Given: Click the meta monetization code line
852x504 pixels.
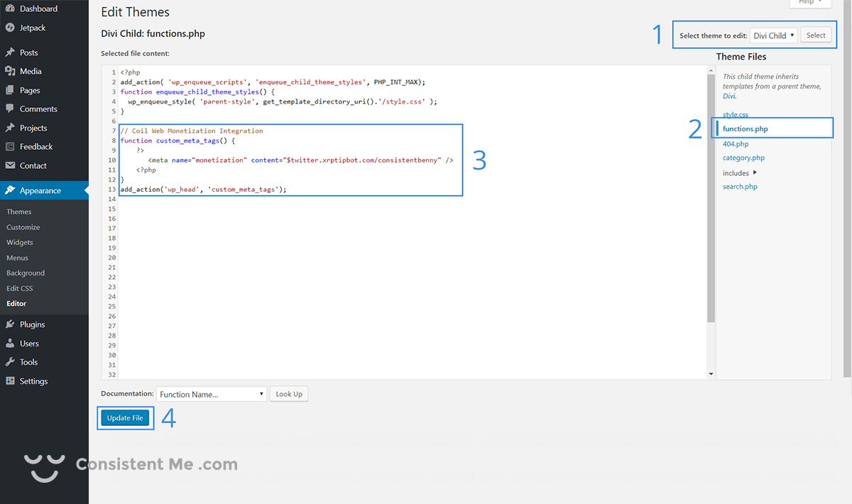Looking at the screenshot, I should pos(300,160).
